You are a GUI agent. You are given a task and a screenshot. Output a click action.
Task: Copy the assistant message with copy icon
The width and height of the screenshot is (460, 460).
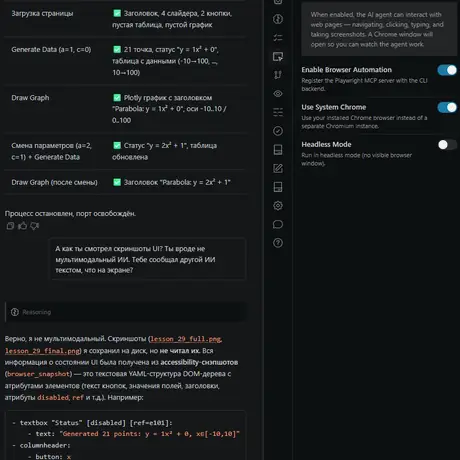(10, 226)
